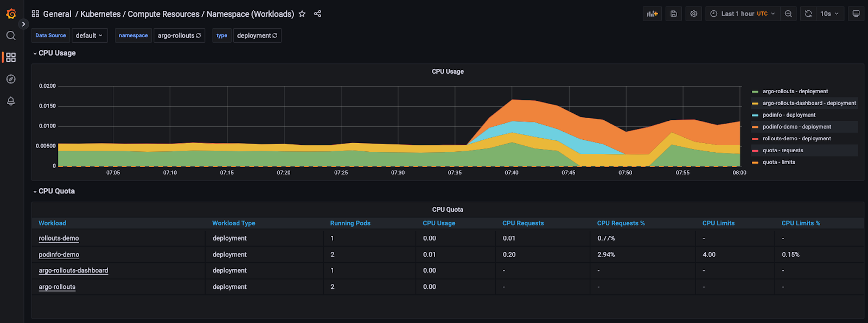The image size is (868, 323).
Task: Click the type variable label
Action: [x=222, y=35]
